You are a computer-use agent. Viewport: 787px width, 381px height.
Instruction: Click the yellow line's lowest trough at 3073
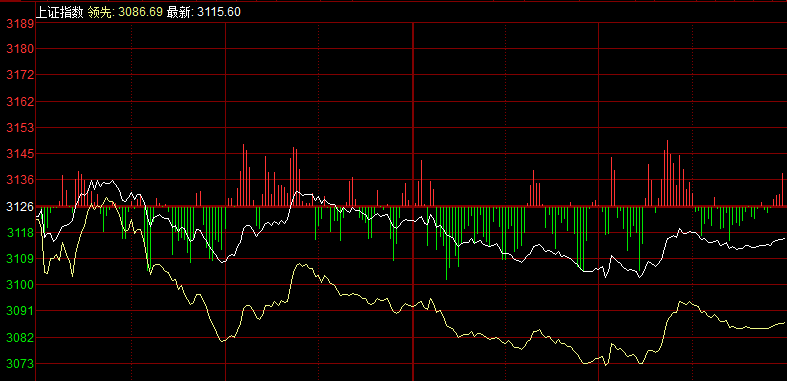tap(606, 365)
